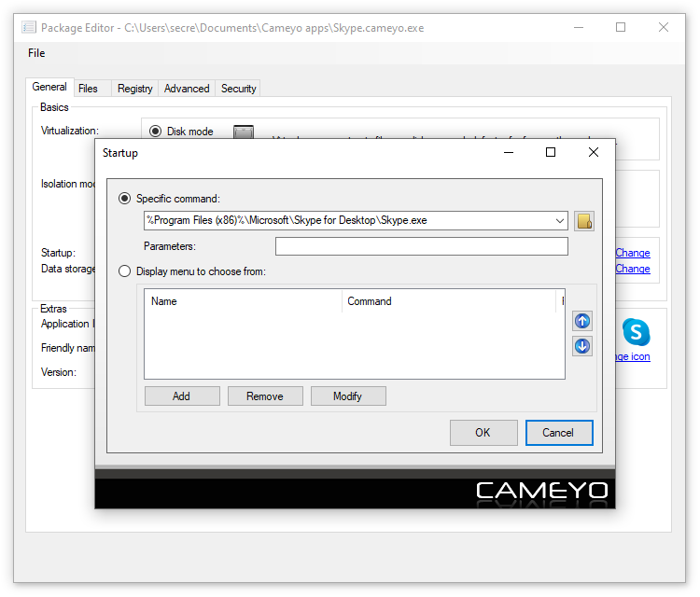Close the Package Editor window

point(664,27)
